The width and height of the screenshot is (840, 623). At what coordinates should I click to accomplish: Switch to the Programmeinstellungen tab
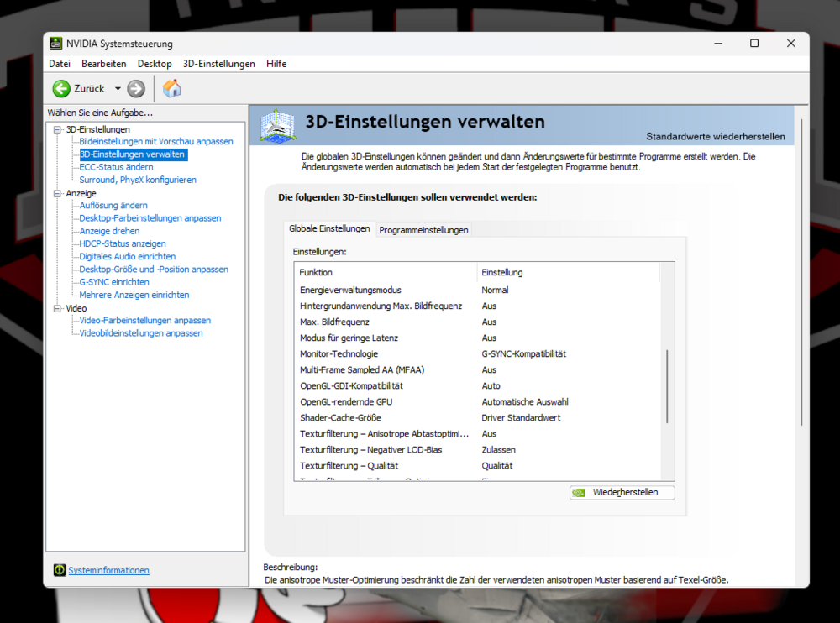coord(423,229)
